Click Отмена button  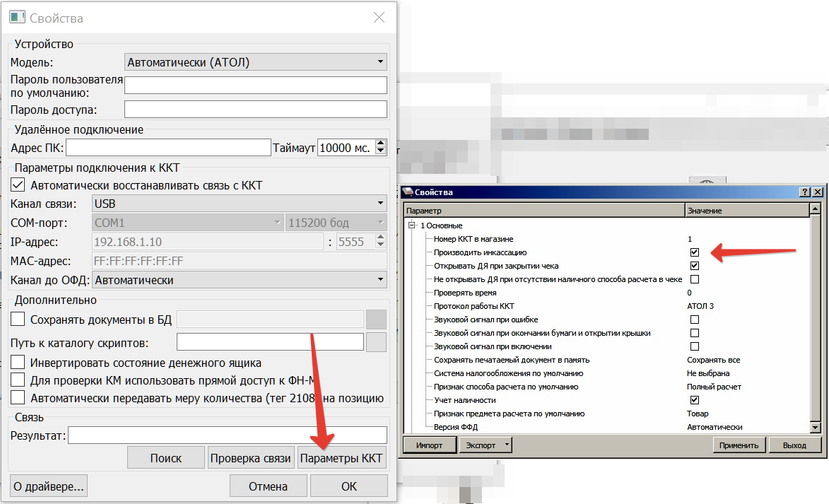tap(268, 486)
